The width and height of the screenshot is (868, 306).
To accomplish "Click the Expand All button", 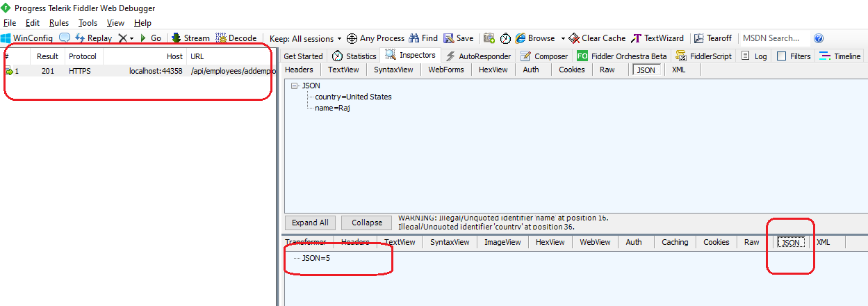I will click(x=310, y=223).
